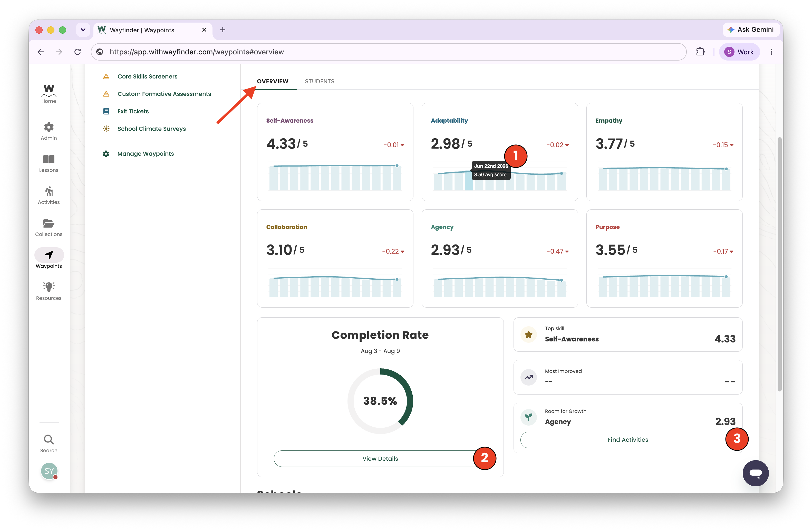Open School Climate Surveys link

coord(151,129)
